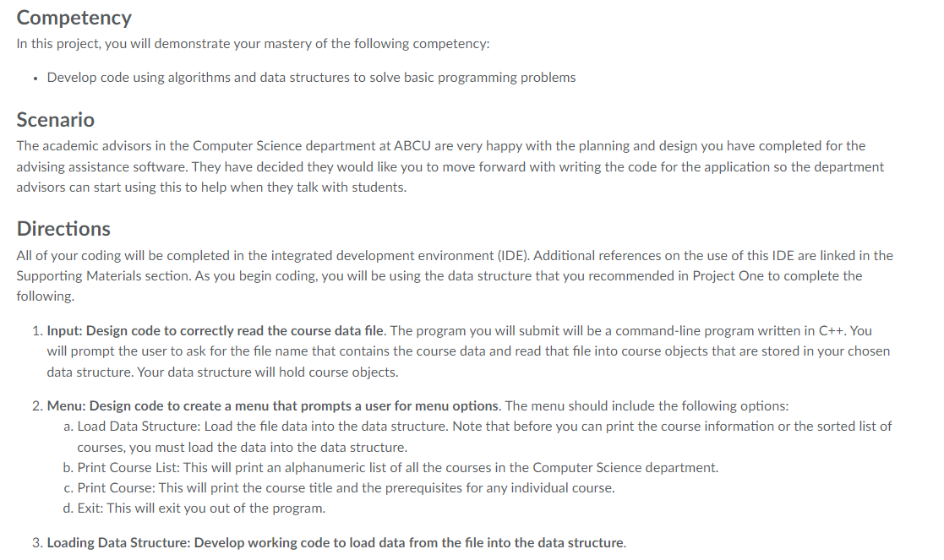Click the sentence 'In this project, you will demonstrate'
Viewport: 944px width, 560px height.
point(253,44)
